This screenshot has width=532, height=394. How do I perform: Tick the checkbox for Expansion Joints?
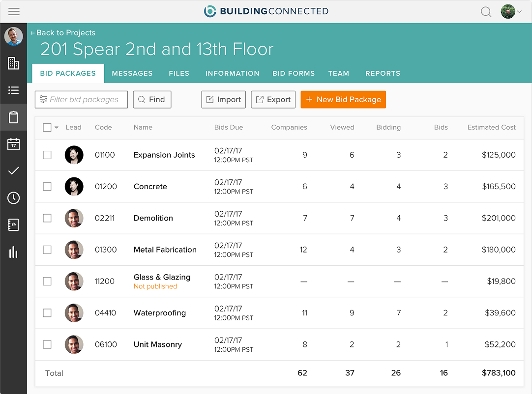[x=47, y=155]
